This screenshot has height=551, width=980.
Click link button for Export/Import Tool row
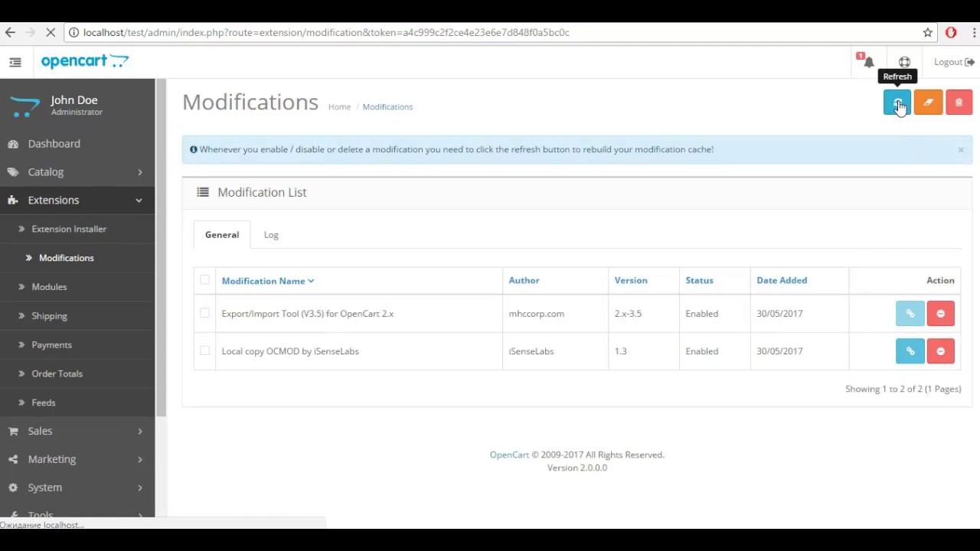coord(910,314)
